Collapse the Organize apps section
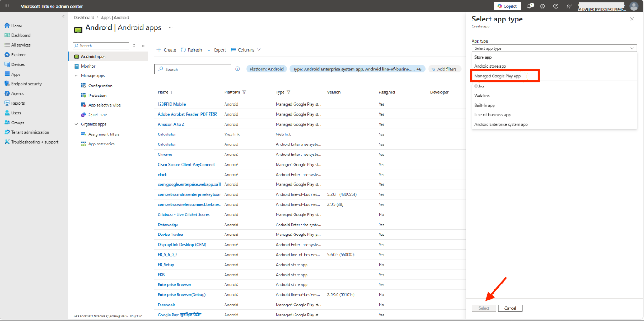The height and width of the screenshot is (321, 644). click(x=76, y=124)
